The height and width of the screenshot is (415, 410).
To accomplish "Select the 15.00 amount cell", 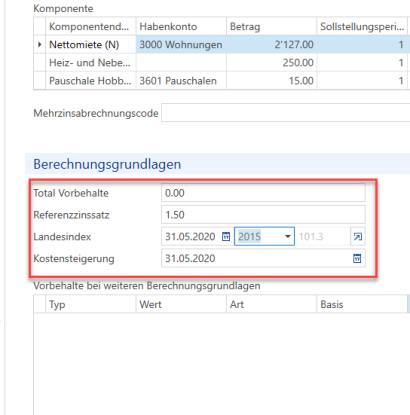I will 271,81.
